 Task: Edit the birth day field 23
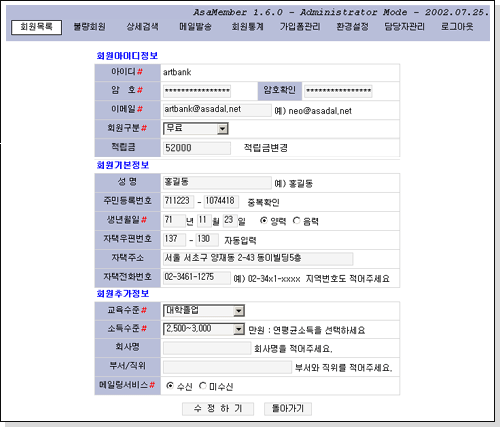coord(230,221)
